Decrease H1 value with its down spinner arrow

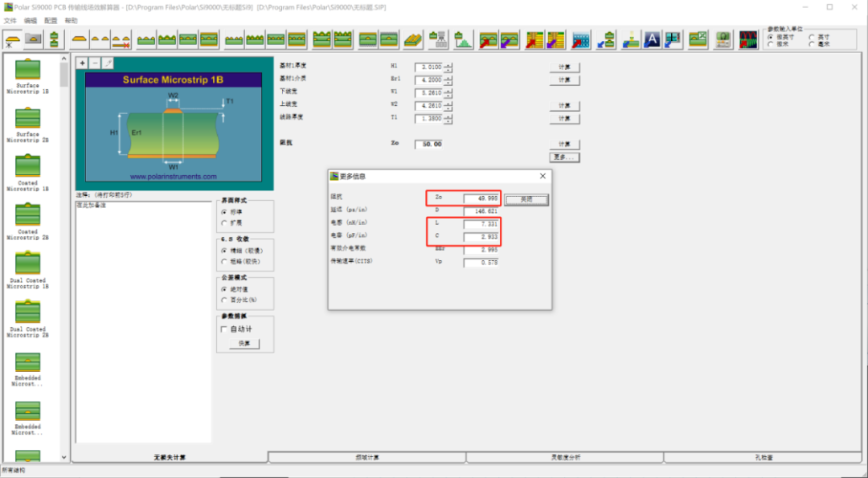point(448,70)
